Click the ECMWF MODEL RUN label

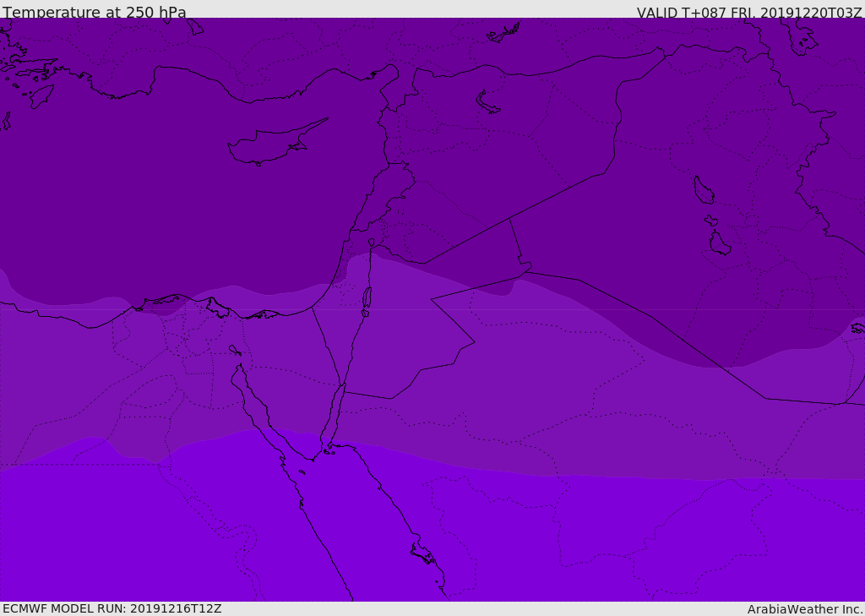tap(112, 609)
